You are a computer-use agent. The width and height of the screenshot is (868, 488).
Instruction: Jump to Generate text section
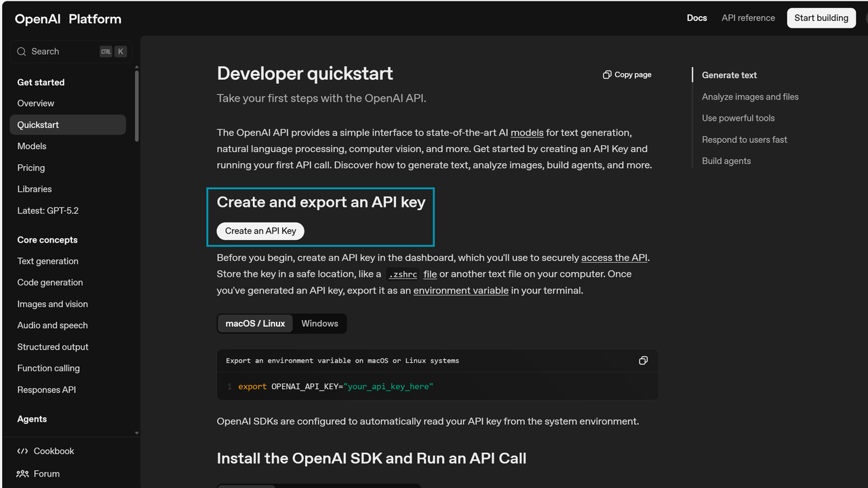(x=729, y=75)
